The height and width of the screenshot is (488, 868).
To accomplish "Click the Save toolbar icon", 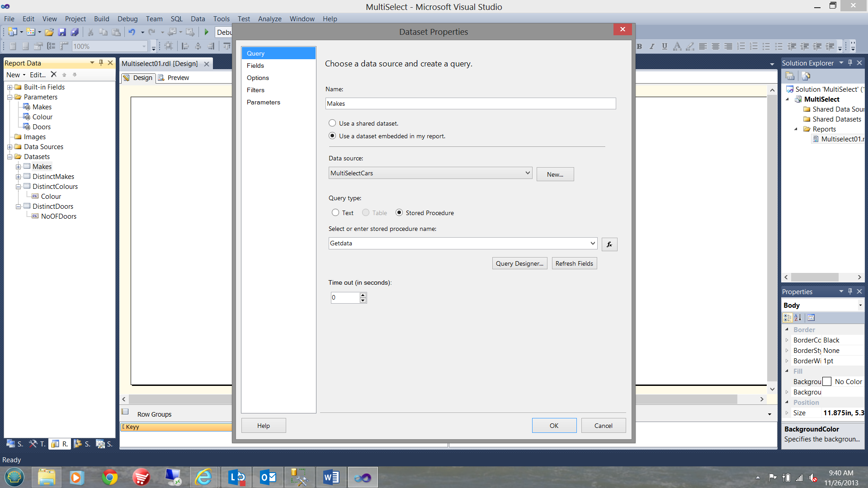I will tap(62, 32).
